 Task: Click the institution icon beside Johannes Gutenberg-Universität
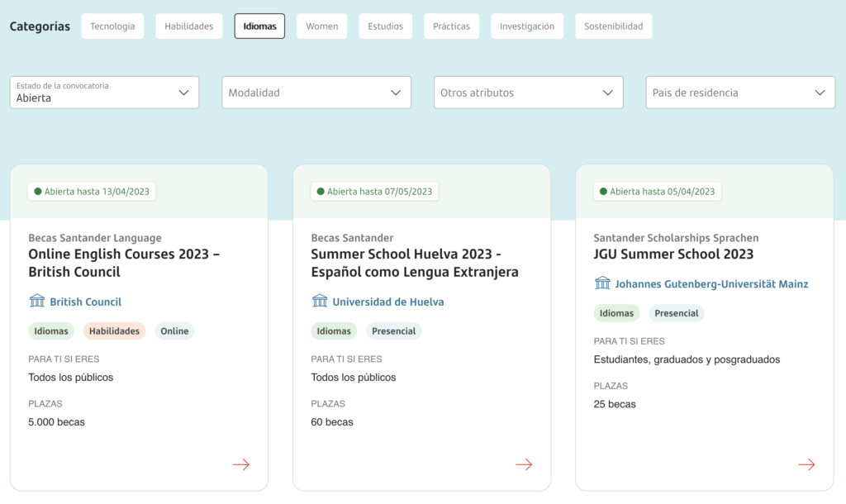click(x=602, y=283)
